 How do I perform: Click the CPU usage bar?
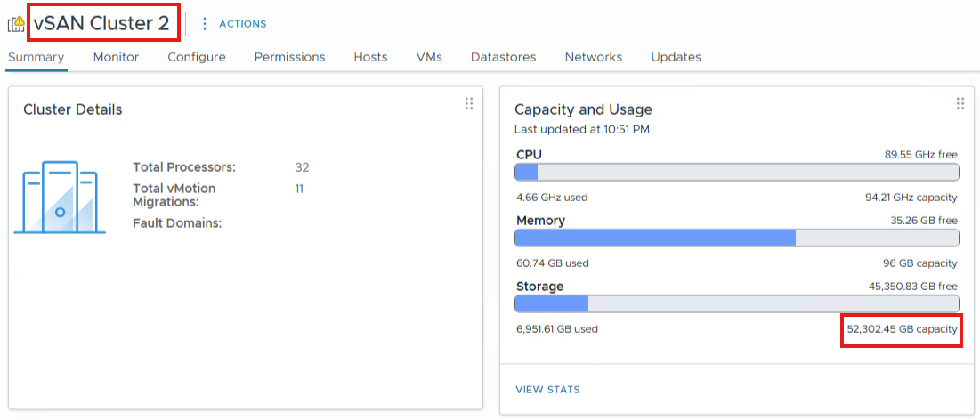coord(736,173)
